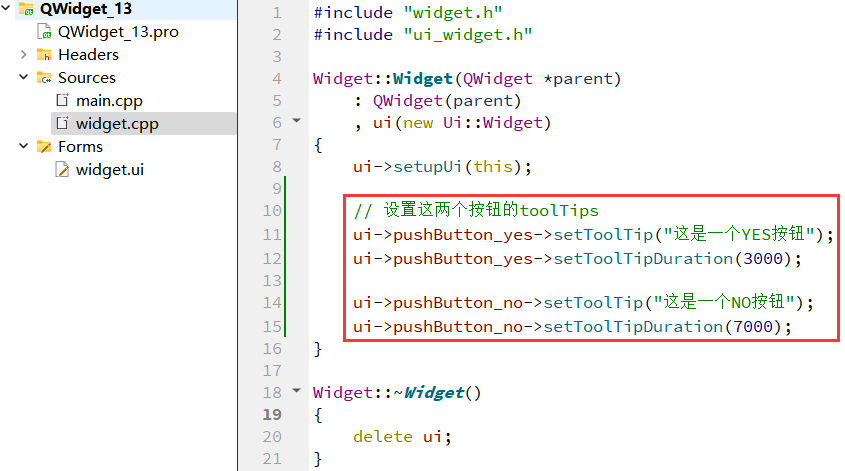Click the widget.ui file icon

point(63,170)
